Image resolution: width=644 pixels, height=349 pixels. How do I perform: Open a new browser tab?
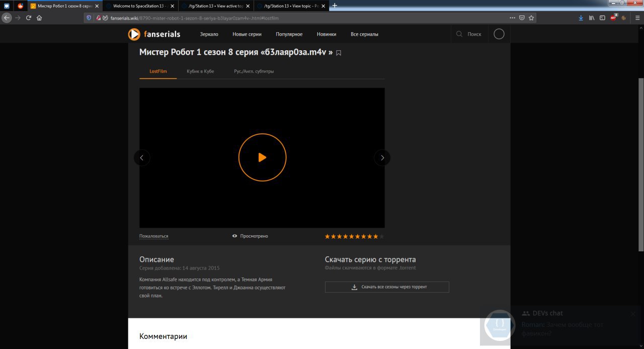pyautogui.click(x=335, y=6)
